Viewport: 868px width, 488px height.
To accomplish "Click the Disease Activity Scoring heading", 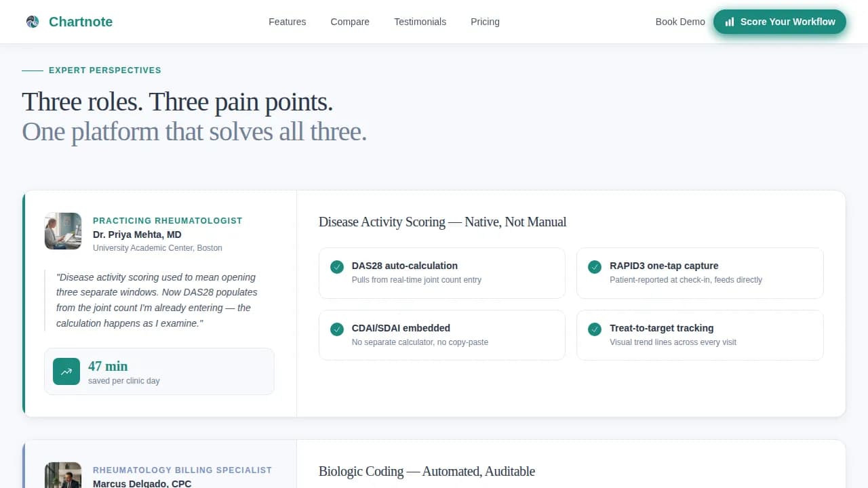I will pyautogui.click(x=442, y=222).
